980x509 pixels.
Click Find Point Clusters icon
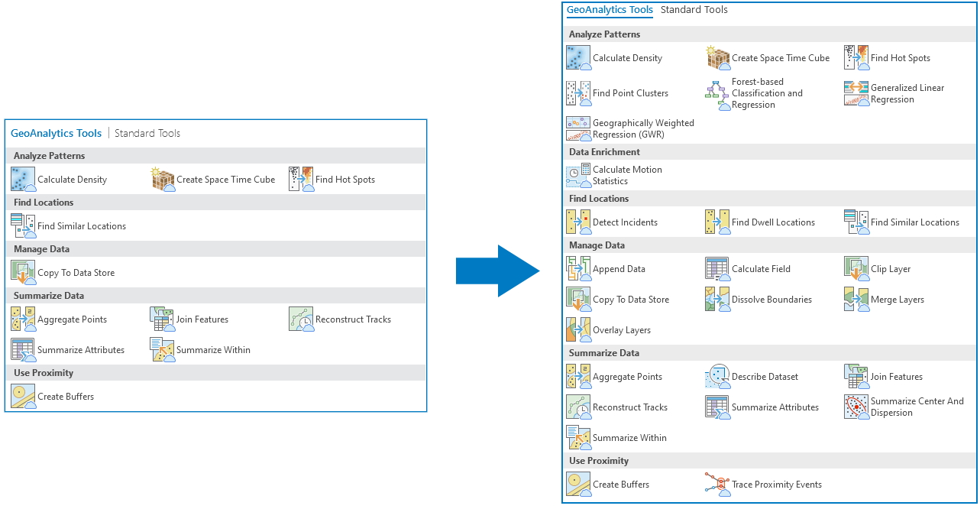point(578,93)
